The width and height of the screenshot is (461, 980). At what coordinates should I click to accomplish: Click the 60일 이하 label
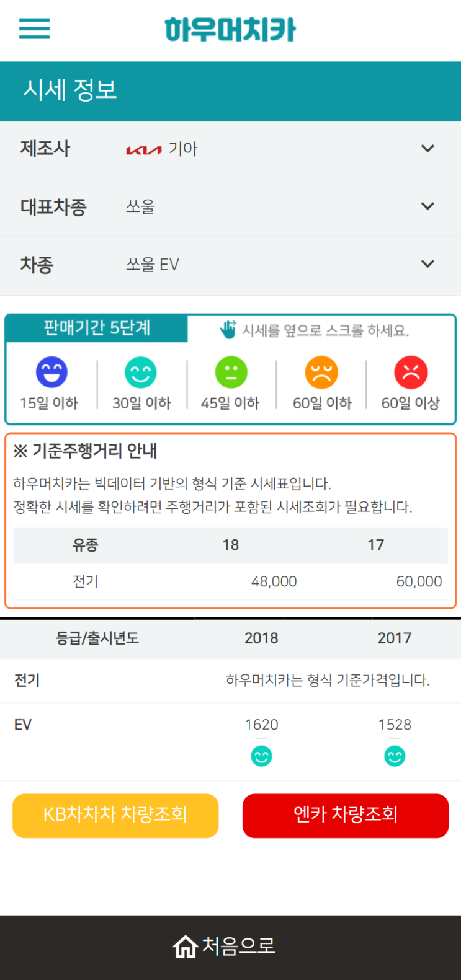click(x=322, y=403)
